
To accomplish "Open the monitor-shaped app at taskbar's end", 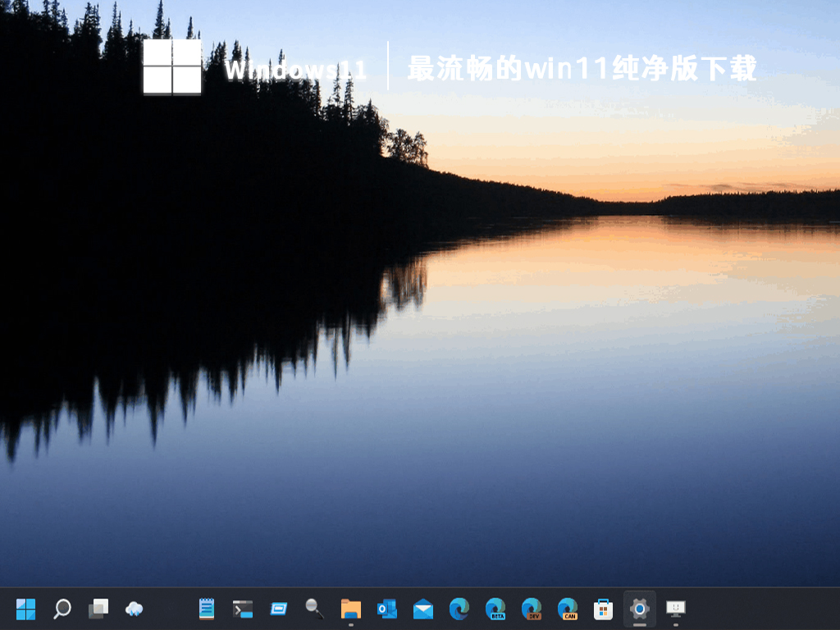I will (x=674, y=610).
